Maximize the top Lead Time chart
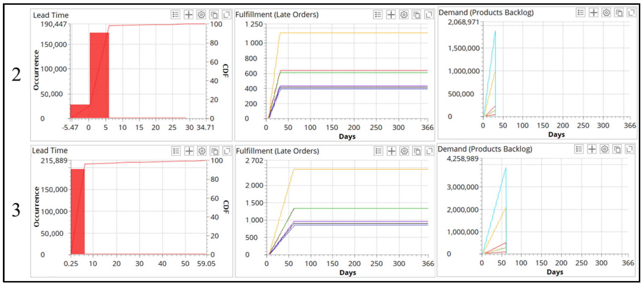 pyautogui.click(x=226, y=14)
